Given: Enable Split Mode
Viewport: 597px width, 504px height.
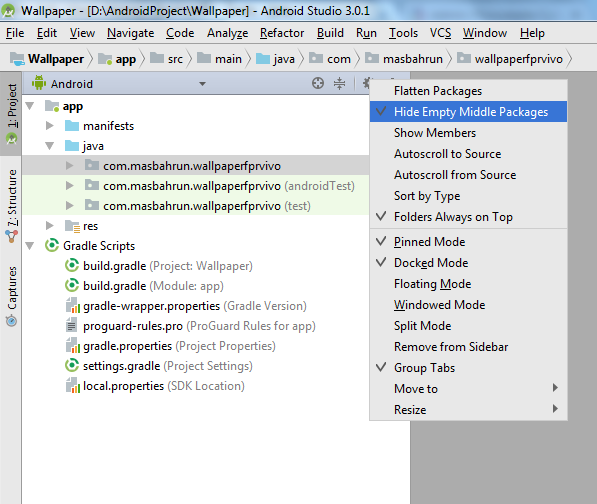Looking at the screenshot, I should [468, 325].
